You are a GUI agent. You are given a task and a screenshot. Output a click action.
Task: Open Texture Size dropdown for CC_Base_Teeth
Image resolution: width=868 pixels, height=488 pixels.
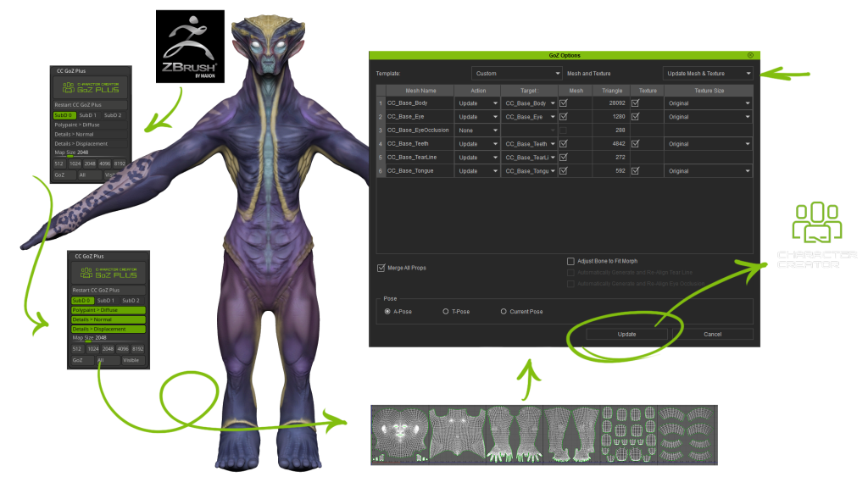click(x=708, y=144)
